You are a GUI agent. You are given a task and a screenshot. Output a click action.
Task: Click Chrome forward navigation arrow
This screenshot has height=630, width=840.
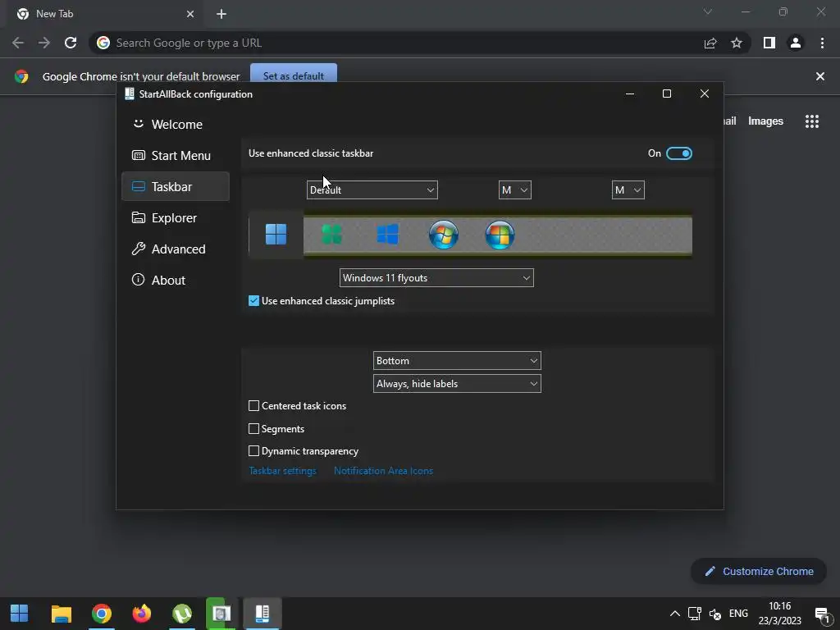(44, 43)
